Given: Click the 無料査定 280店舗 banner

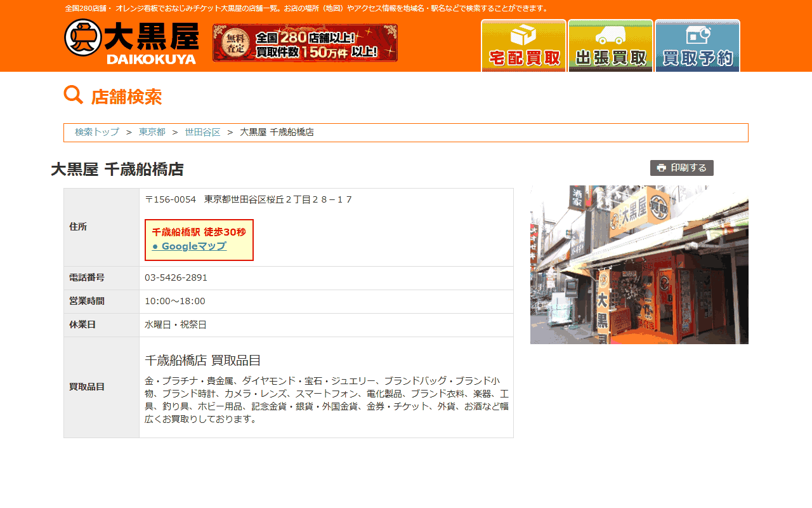Looking at the screenshot, I should (305, 43).
